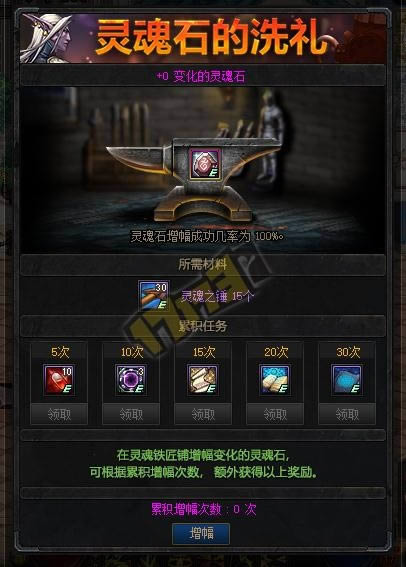
Task: Click the 增幅 button at bottom
Action: [201, 533]
